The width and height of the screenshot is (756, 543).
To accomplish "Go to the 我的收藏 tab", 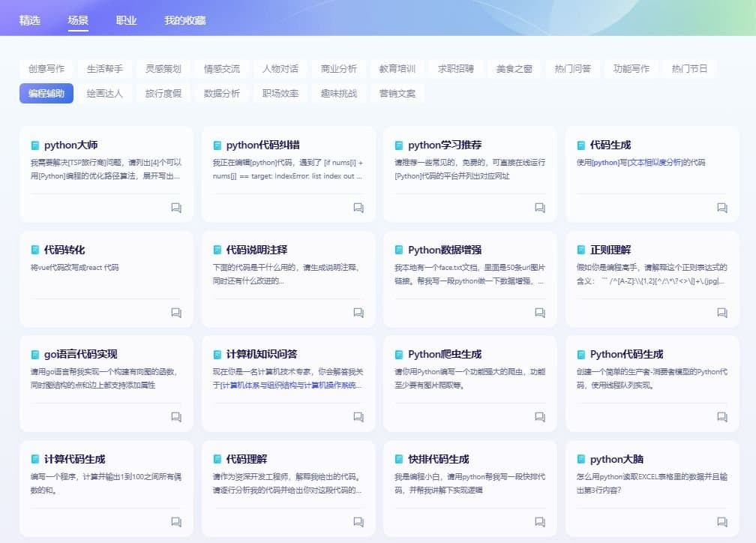I will click(185, 20).
